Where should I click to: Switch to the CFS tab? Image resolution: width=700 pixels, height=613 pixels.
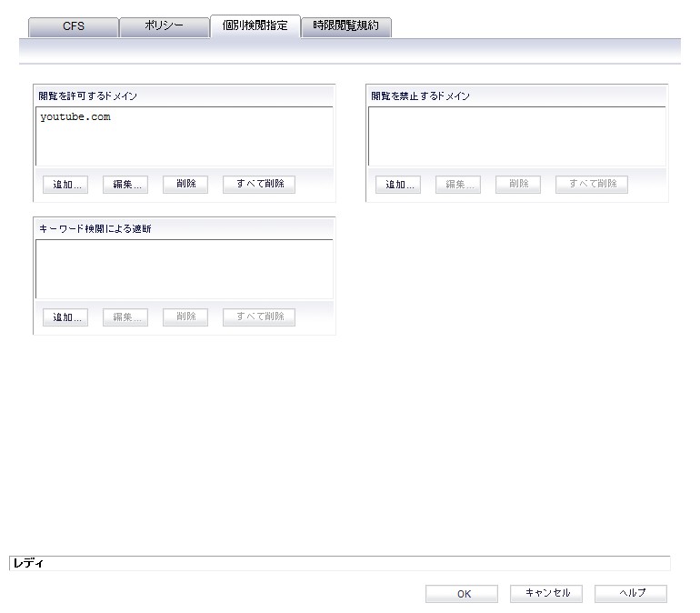point(74,27)
